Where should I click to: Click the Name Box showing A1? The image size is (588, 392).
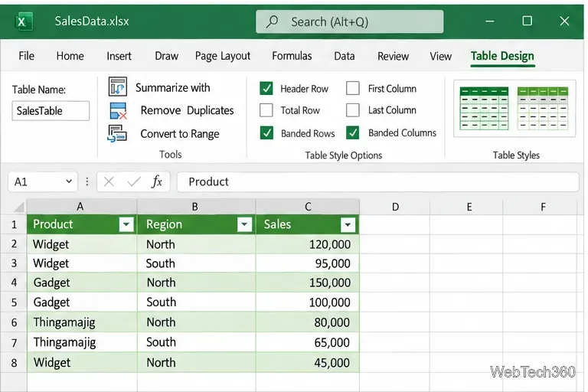[x=42, y=182]
